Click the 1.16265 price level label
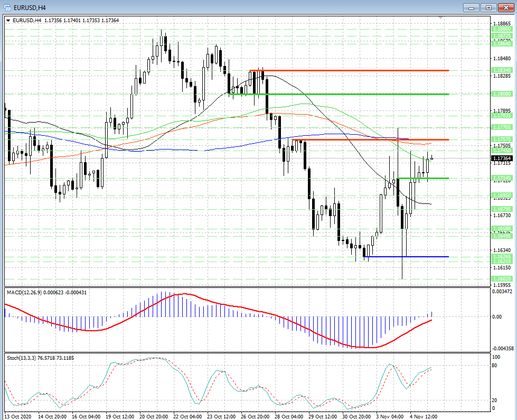The height and width of the screenshot is (420, 517). click(502, 257)
